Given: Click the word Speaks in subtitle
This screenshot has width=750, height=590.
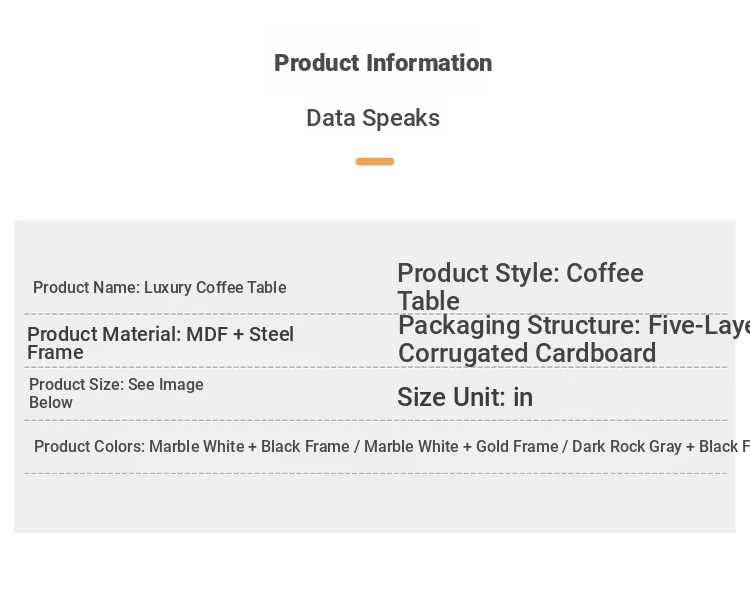Looking at the screenshot, I should pos(401,118).
